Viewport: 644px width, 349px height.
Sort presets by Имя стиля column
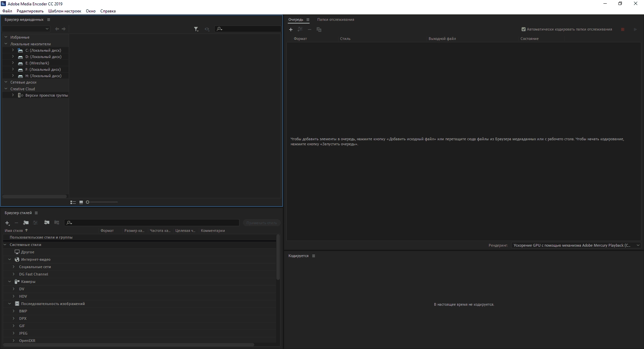pyautogui.click(x=14, y=231)
